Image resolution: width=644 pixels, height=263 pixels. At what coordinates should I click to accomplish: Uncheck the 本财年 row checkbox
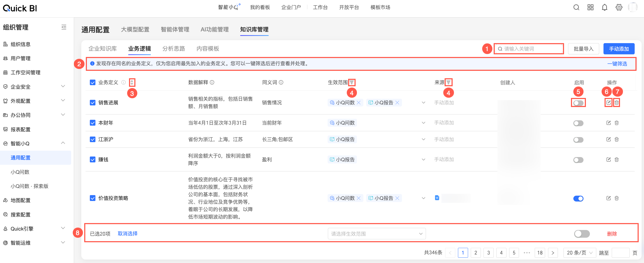click(x=92, y=123)
